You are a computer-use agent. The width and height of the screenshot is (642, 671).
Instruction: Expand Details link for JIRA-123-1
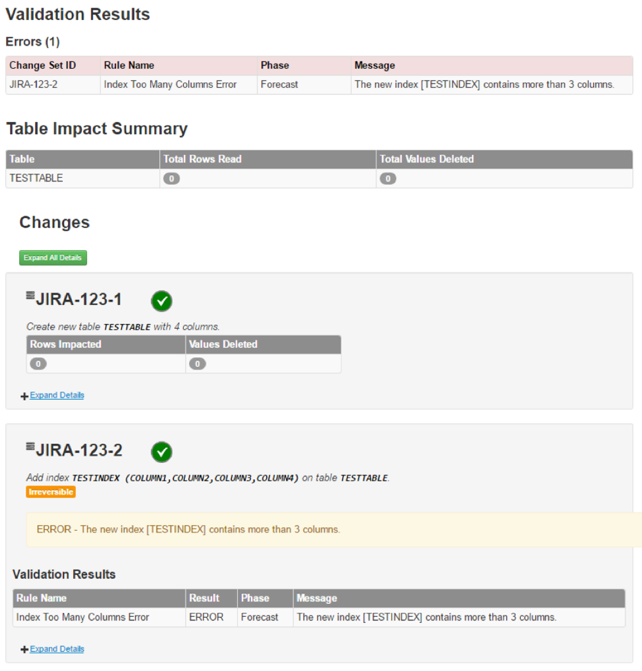pos(57,395)
